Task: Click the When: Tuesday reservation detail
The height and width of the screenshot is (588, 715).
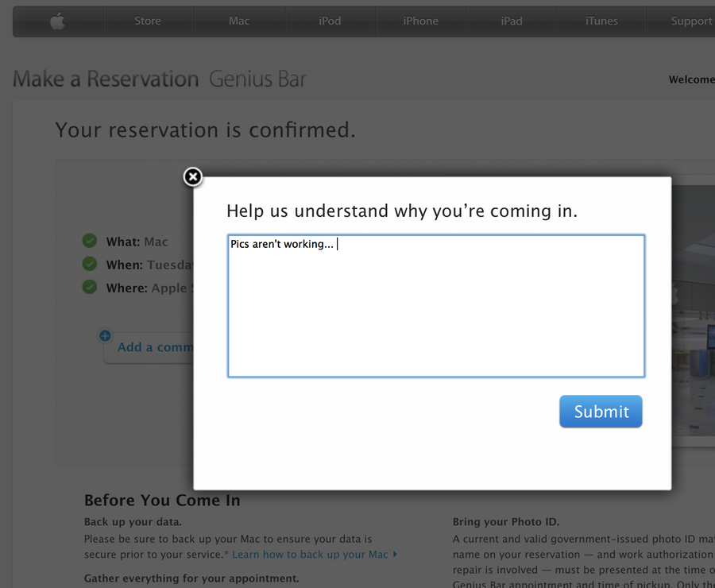Action: pyautogui.click(x=149, y=265)
